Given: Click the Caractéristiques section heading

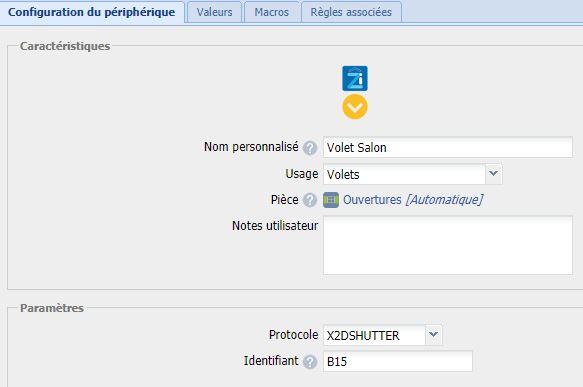Looking at the screenshot, I should [65, 46].
